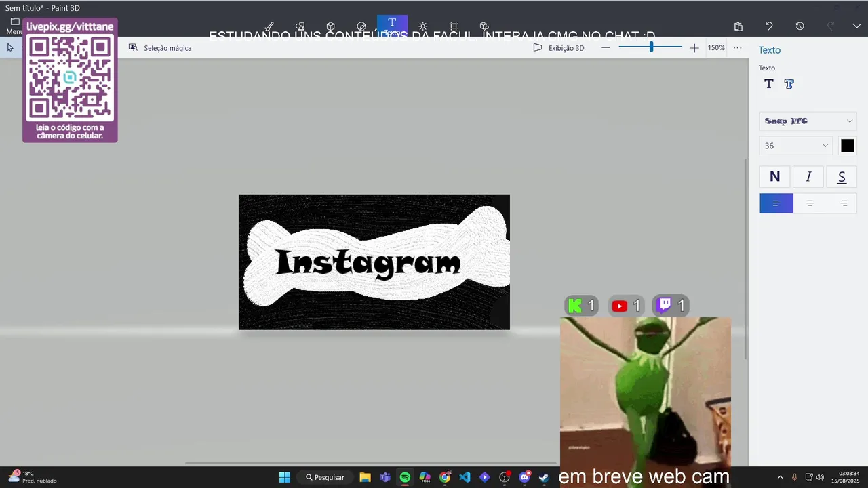Open the Canvas crop tool
The height and width of the screenshot is (488, 868).
click(x=454, y=26)
